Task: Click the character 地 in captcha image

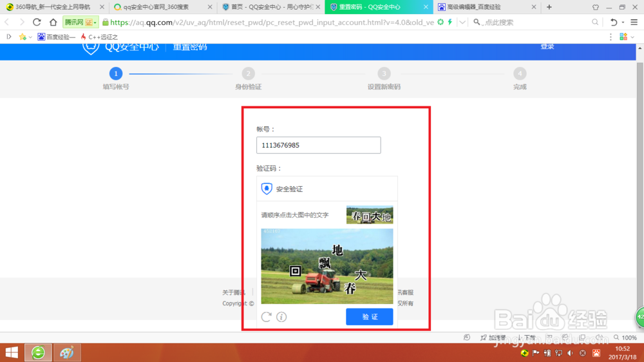Action: point(337,250)
